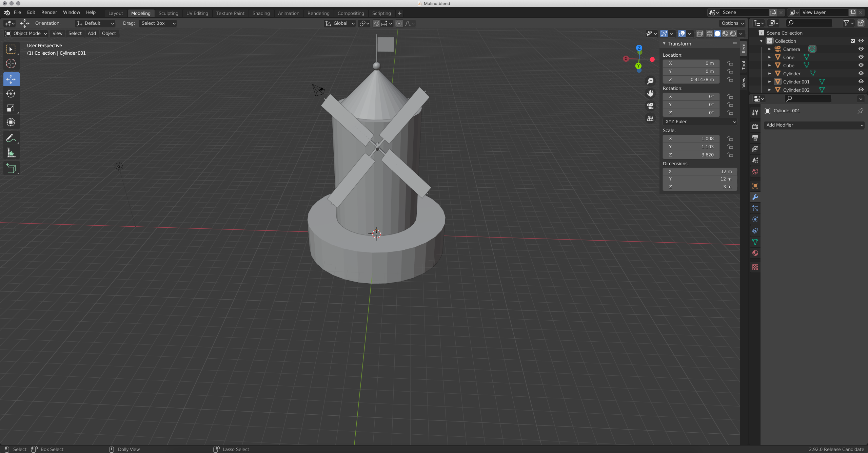The width and height of the screenshot is (868, 453).
Task: Select the Add Cube tool
Action: (x=11, y=168)
